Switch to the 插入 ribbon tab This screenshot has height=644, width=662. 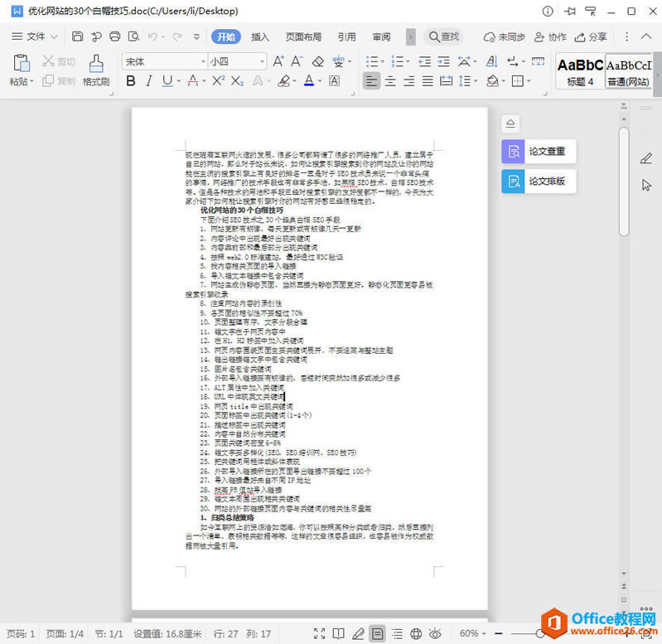[260, 37]
